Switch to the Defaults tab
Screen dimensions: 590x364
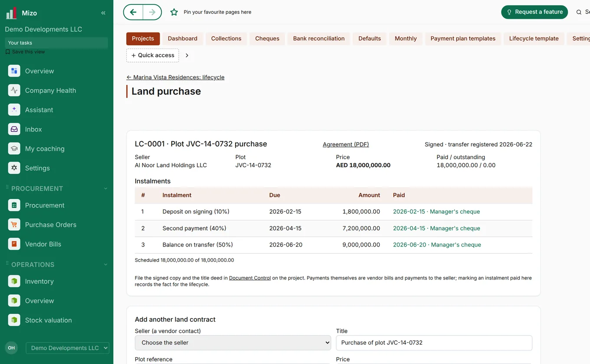click(x=370, y=39)
